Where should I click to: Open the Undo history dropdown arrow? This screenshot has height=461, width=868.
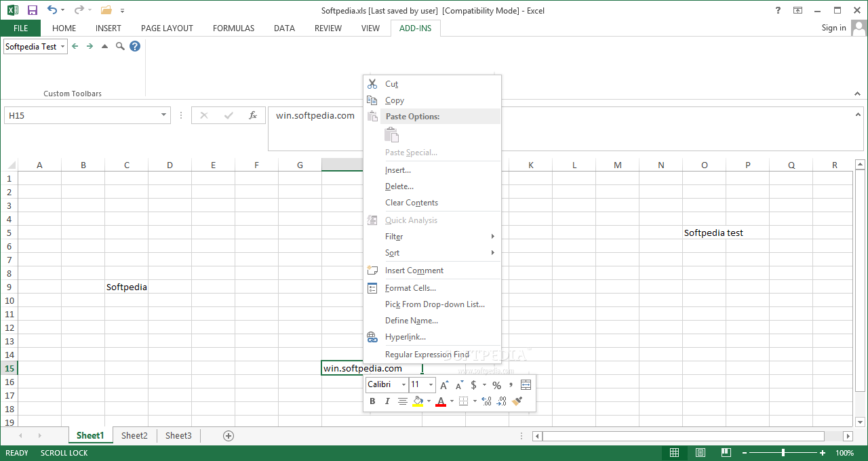62,10
